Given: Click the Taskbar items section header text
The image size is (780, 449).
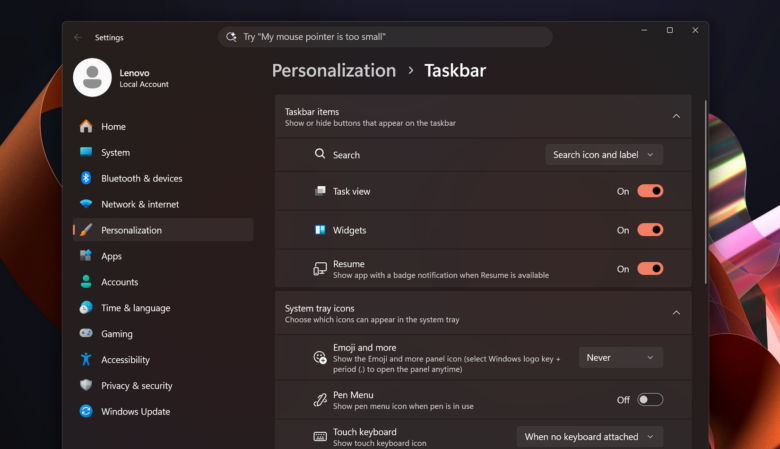Looking at the screenshot, I should point(312,111).
